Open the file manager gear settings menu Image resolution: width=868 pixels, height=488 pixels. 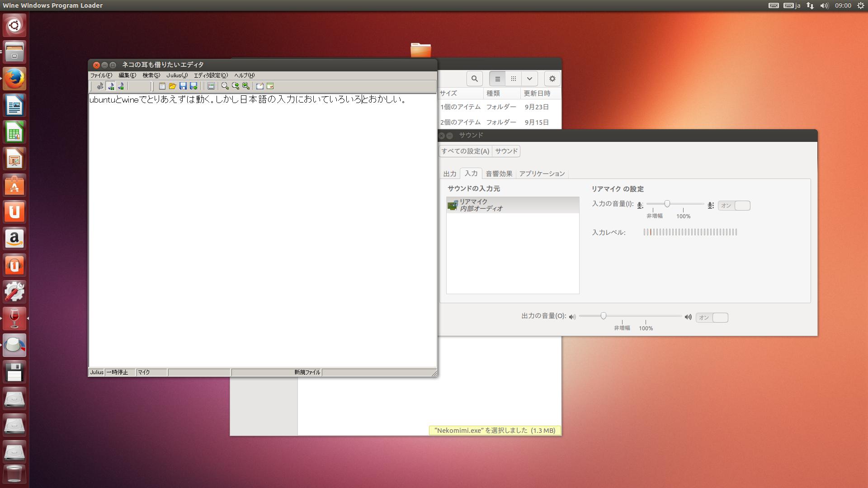[x=552, y=79]
